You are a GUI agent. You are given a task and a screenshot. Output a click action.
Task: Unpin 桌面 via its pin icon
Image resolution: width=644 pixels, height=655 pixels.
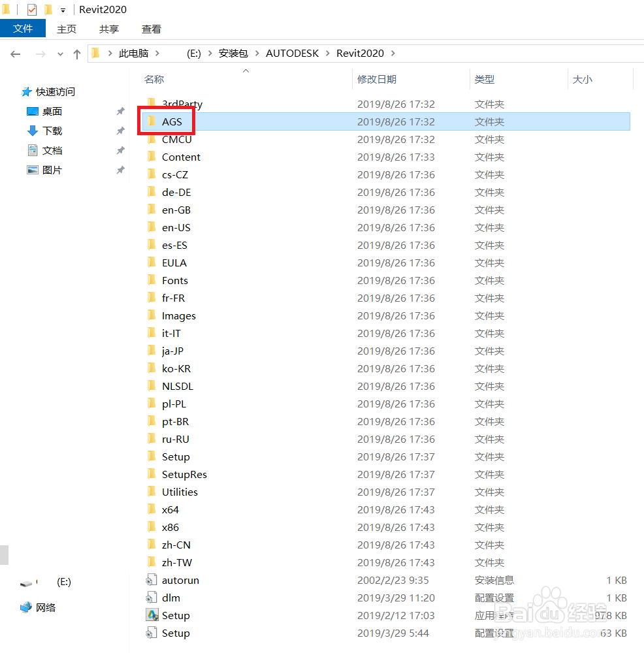pos(120,111)
